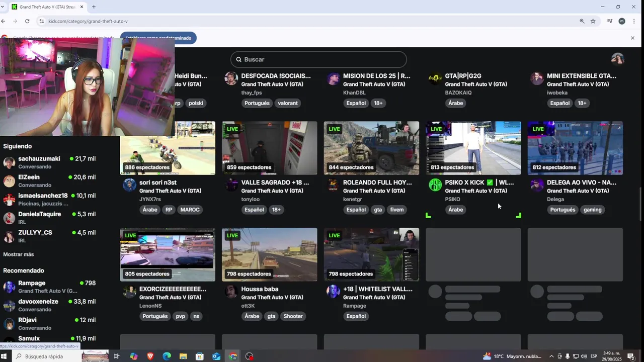Open the 844 espectadores stream thumbnail
The width and height of the screenshot is (644, 362).
[371, 148]
